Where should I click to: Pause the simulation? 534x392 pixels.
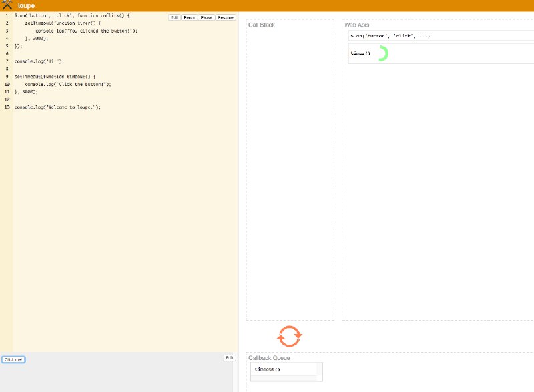[x=206, y=17]
